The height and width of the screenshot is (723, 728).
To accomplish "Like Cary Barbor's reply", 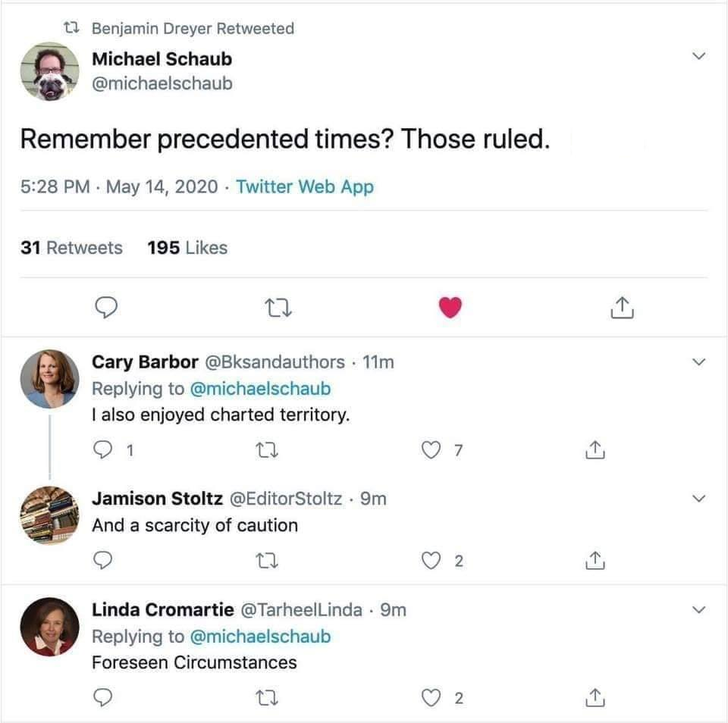I will (431, 450).
